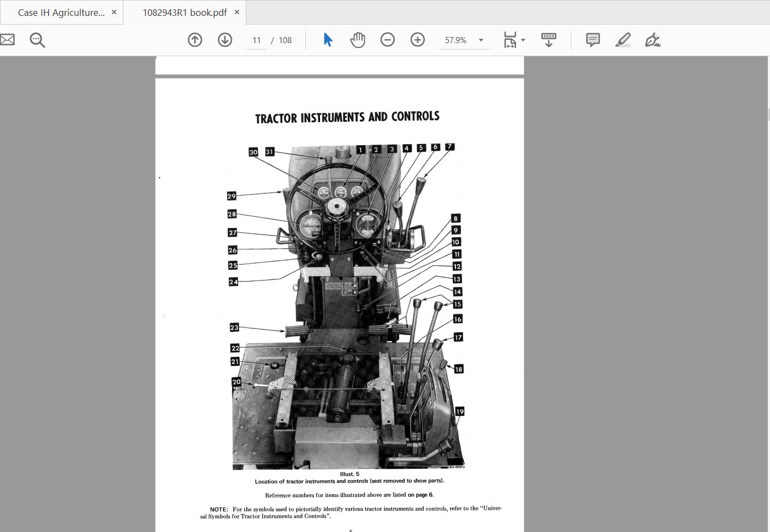
Task: Click the NOTE paragraph text
Action: pyautogui.click(x=351, y=512)
